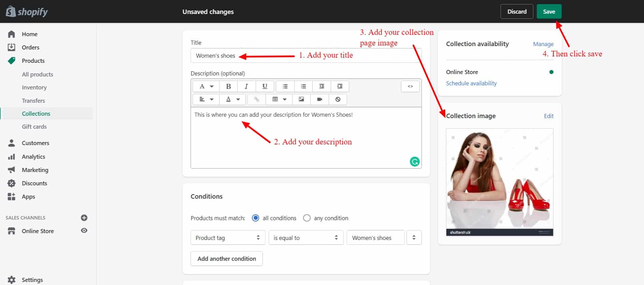The height and width of the screenshot is (285, 644).
Task: Toggle Italic text formatting
Action: (x=246, y=86)
